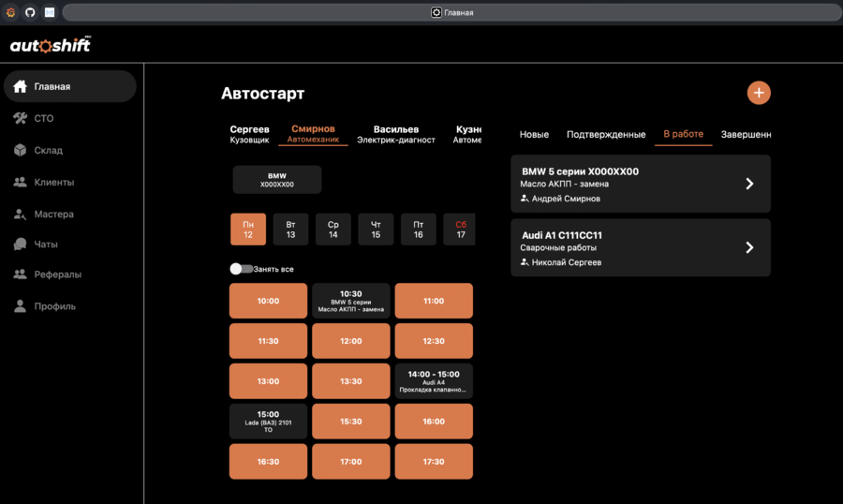Select master Васильев Электрик-диагност
Viewport: 843px width, 504px height.
click(396, 134)
